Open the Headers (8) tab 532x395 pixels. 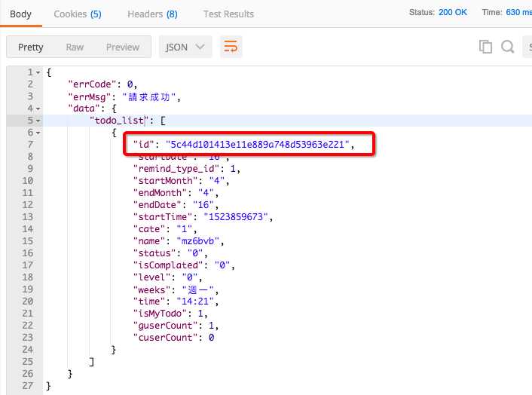[153, 14]
